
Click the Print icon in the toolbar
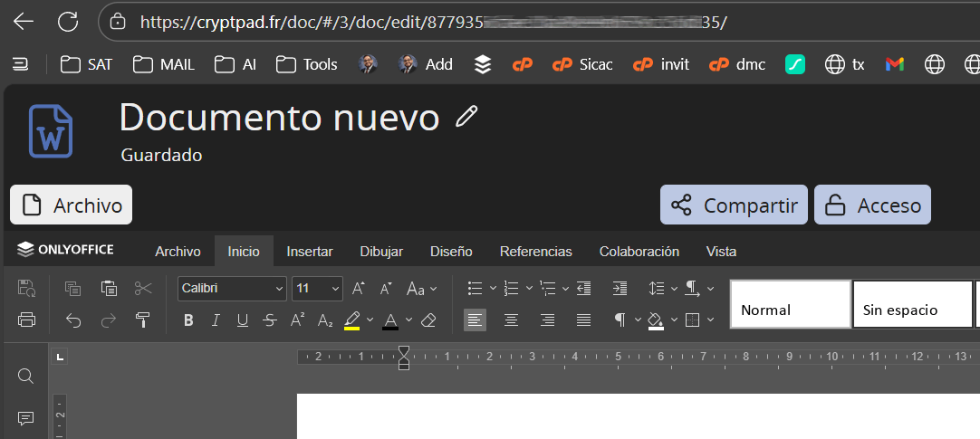coord(26,320)
